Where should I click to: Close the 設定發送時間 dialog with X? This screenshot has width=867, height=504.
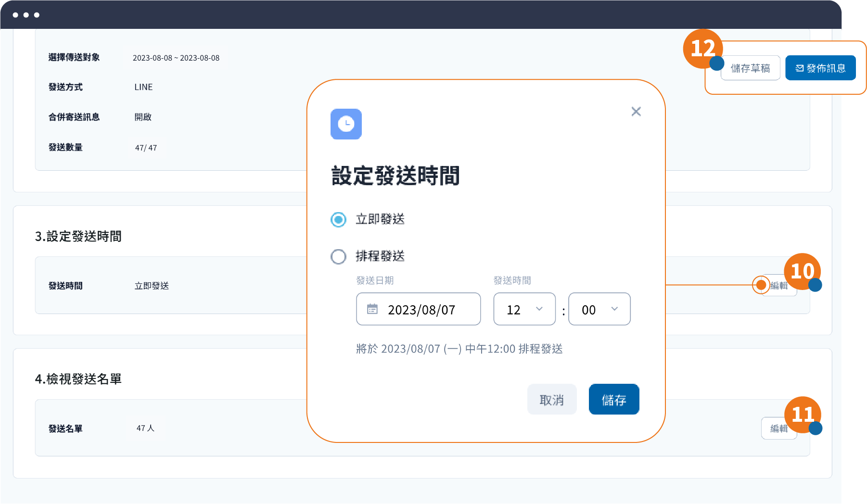pos(636,112)
